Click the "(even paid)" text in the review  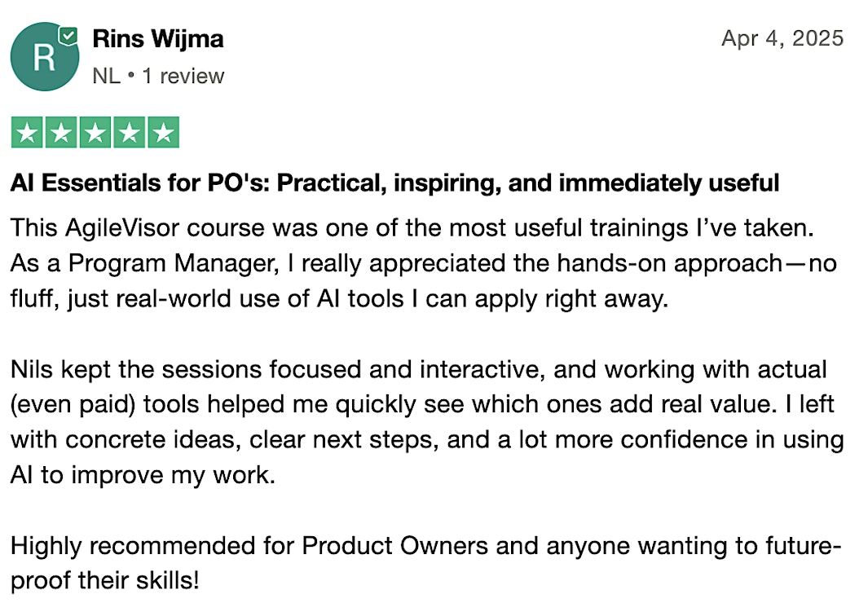point(68,406)
